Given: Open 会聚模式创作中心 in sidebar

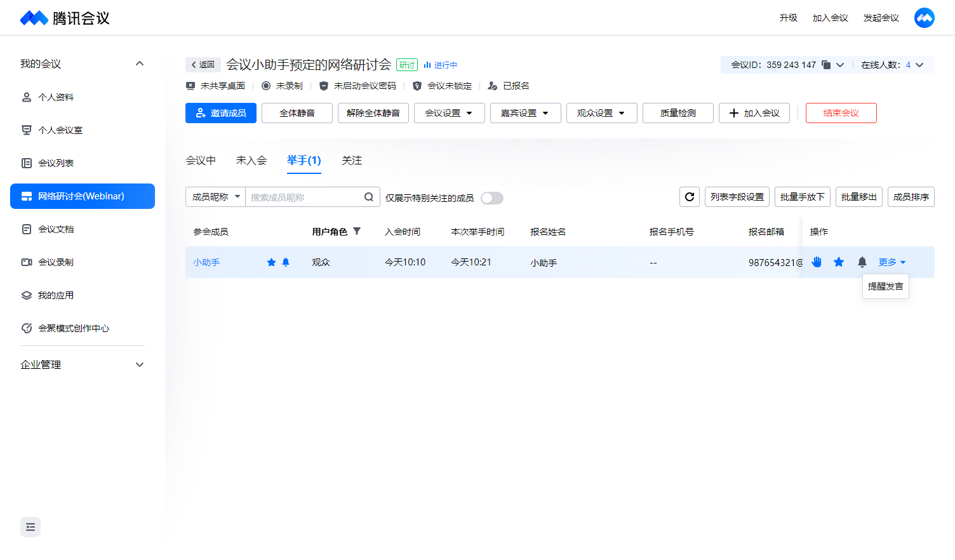Looking at the screenshot, I should click(x=83, y=328).
